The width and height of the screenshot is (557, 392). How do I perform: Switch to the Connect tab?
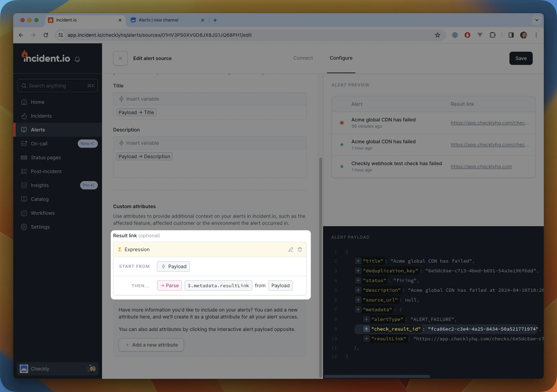pyautogui.click(x=303, y=58)
